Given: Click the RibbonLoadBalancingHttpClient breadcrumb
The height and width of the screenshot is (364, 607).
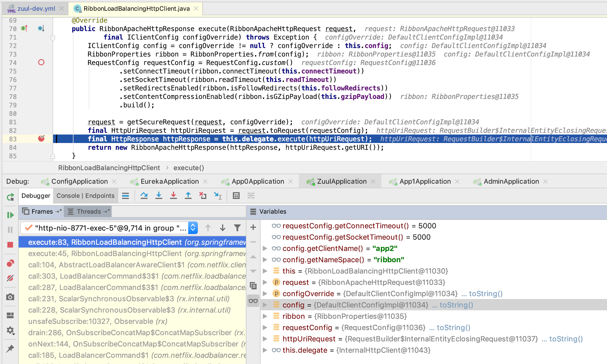Looking at the screenshot, I should (109, 168).
